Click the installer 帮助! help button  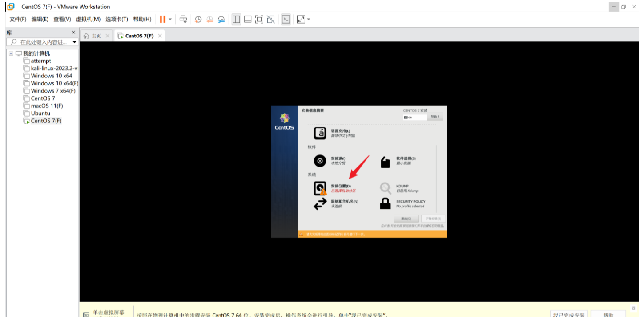[x=435, y=117]
